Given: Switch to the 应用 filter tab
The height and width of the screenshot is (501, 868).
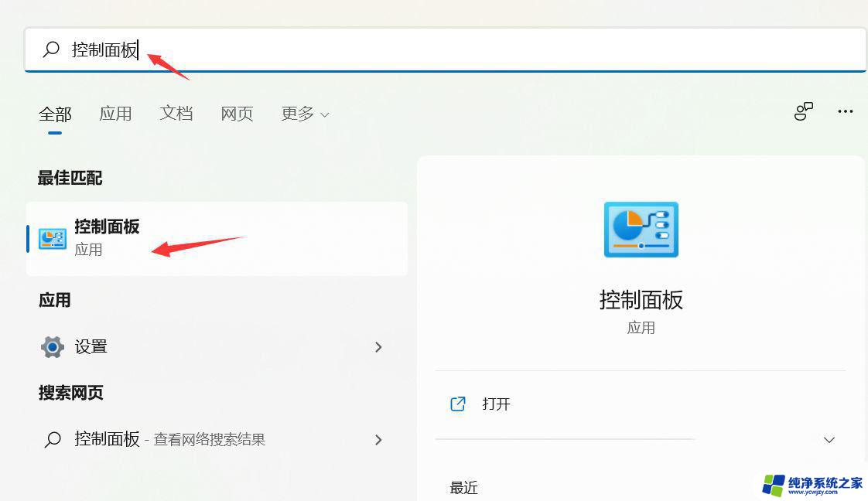Looking at the screenshot, I should (115, 114).
